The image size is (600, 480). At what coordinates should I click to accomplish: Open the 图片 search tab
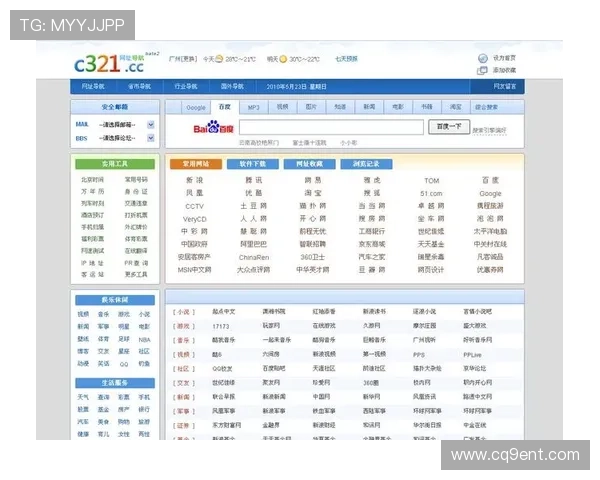(311, 107)
